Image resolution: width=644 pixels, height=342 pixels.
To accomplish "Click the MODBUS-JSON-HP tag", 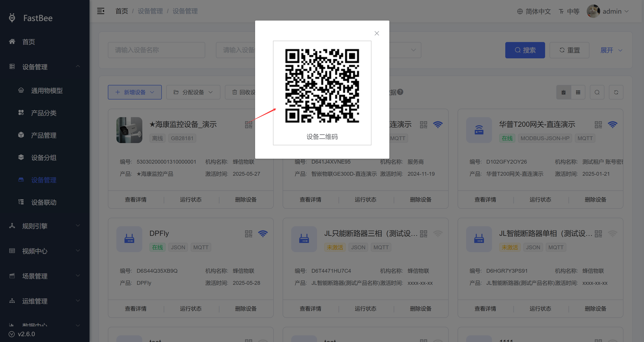I will click(545, 138).
